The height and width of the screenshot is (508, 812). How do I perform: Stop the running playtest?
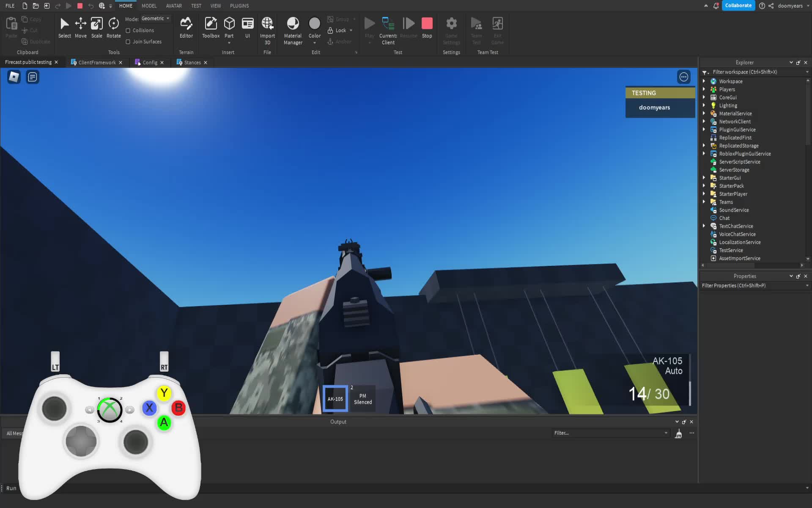click(427, 24)
